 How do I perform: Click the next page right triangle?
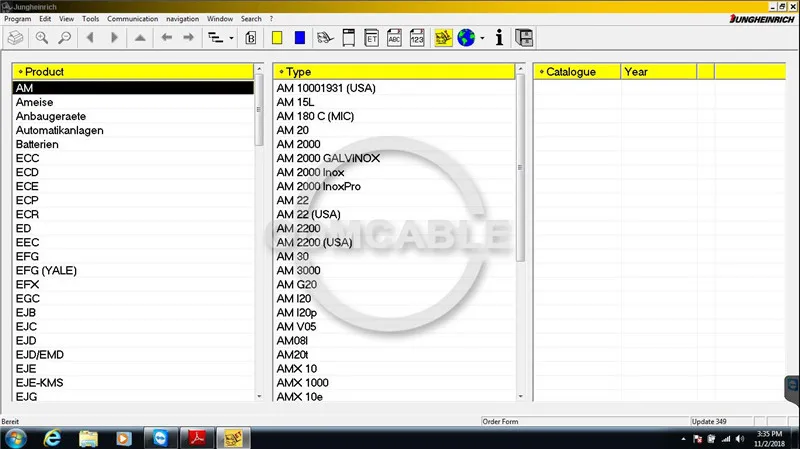click(x=114, y=38)
